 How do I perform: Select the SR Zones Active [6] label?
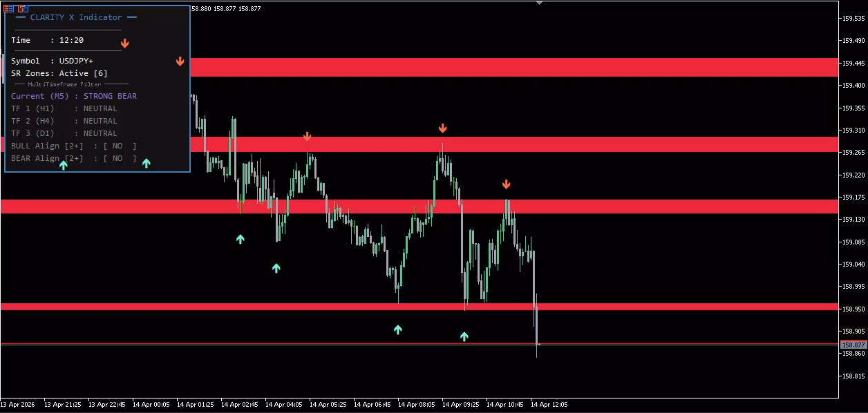(x=59, y=73)
